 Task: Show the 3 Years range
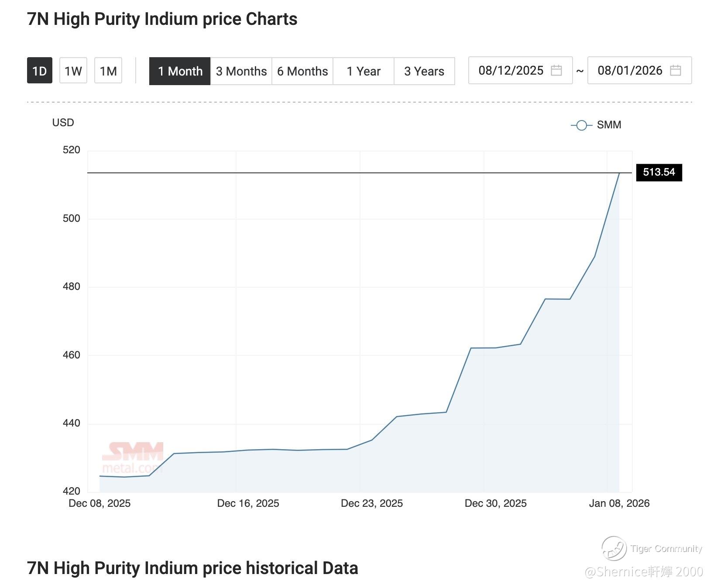424,71
